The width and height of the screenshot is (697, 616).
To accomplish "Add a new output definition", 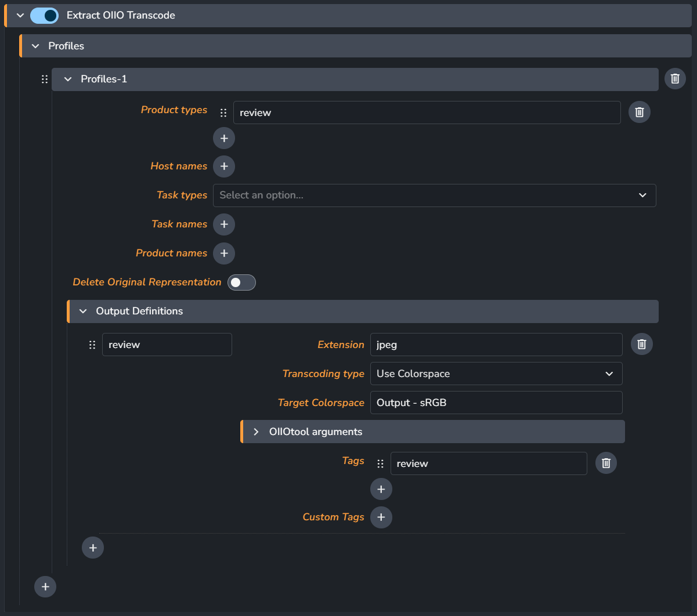I will coord(93,548).
